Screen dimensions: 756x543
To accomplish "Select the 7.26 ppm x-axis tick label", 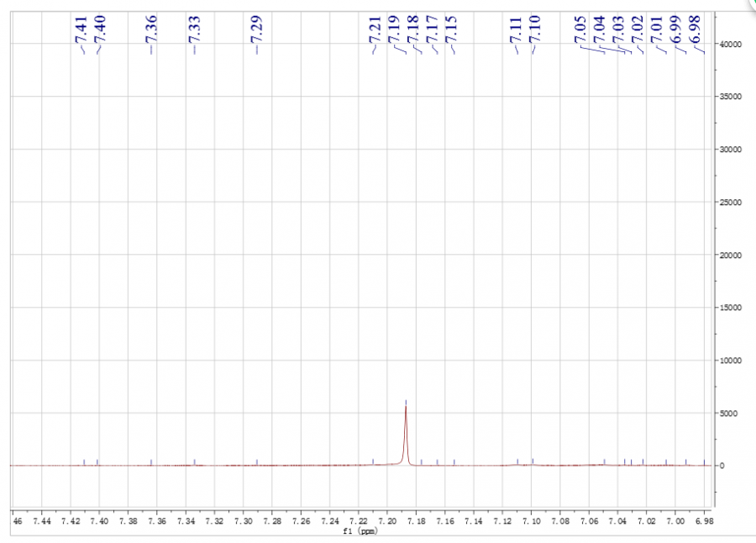I will point(302,521).
